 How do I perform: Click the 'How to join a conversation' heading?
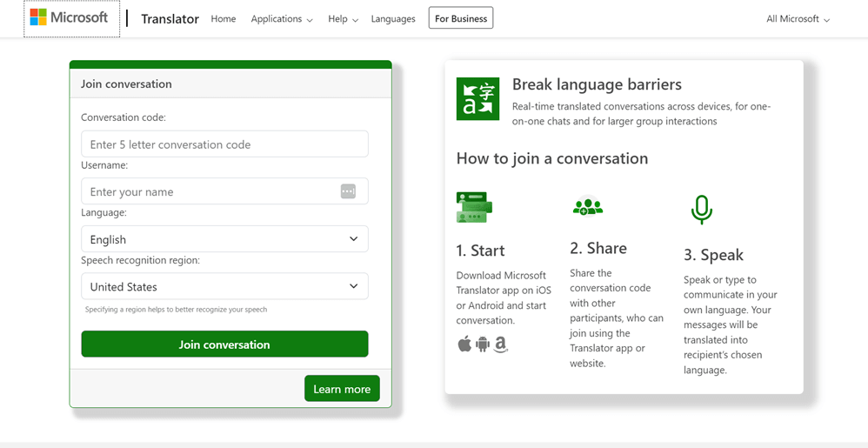click(552, 158)
